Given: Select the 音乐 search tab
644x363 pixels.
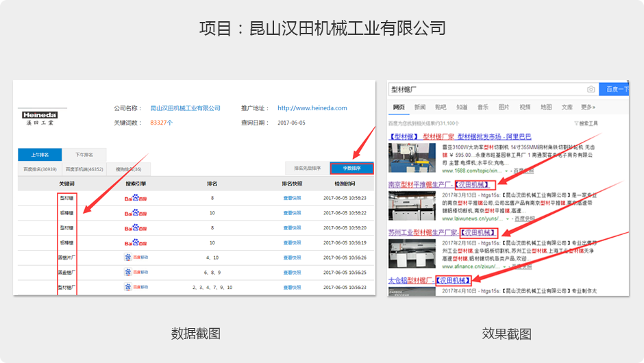Looking at the screenshot, I should [x=483, y=107].
